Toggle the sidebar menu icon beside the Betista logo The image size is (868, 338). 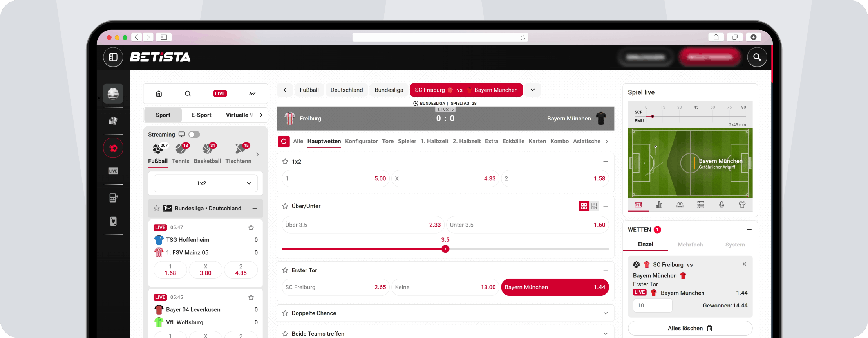pyautogui.click(x=113, y=57)
